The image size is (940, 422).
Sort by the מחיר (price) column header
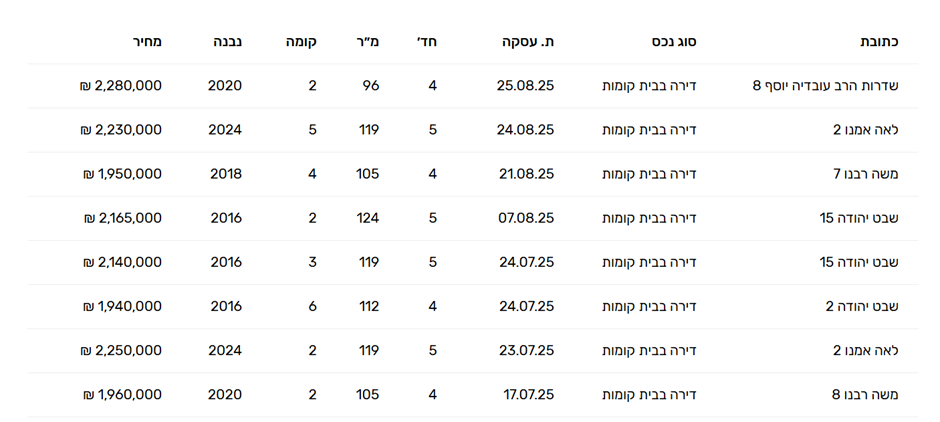(147, 42)
